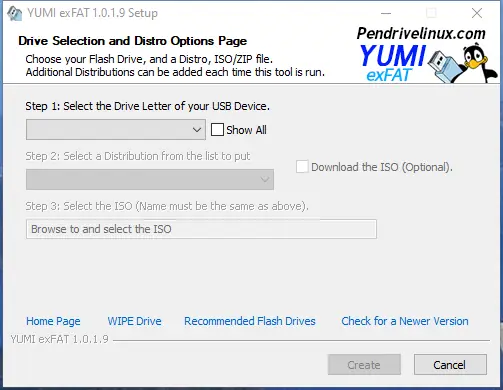This screenshot has width=503, height=390.
Task: Click the Pendrivelinux.com banner text
Action: coord(421,33)
